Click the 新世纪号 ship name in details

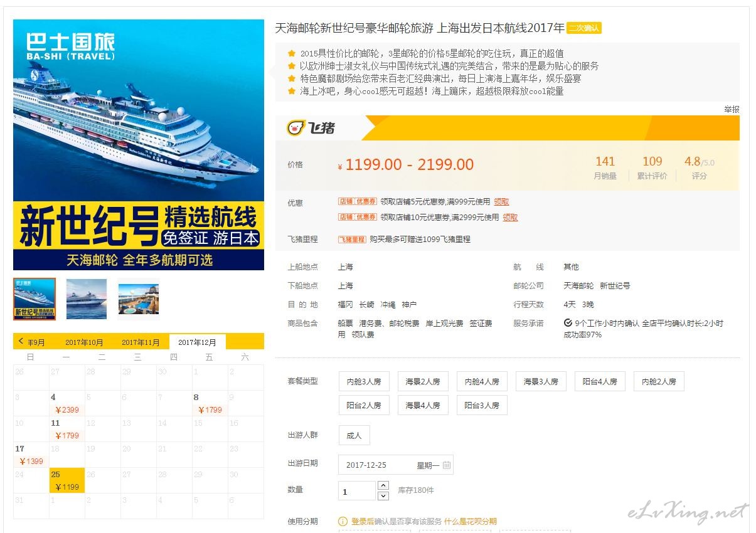point(615,286)
